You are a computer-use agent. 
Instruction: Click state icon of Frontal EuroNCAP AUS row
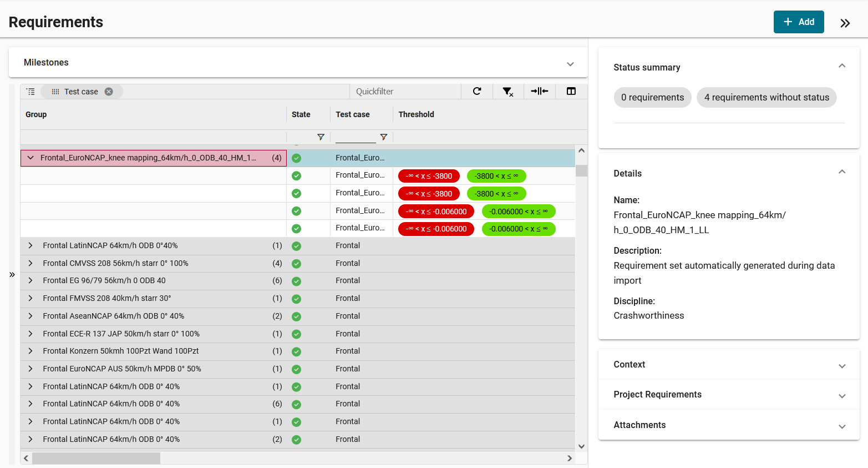(x=296, y=369)
